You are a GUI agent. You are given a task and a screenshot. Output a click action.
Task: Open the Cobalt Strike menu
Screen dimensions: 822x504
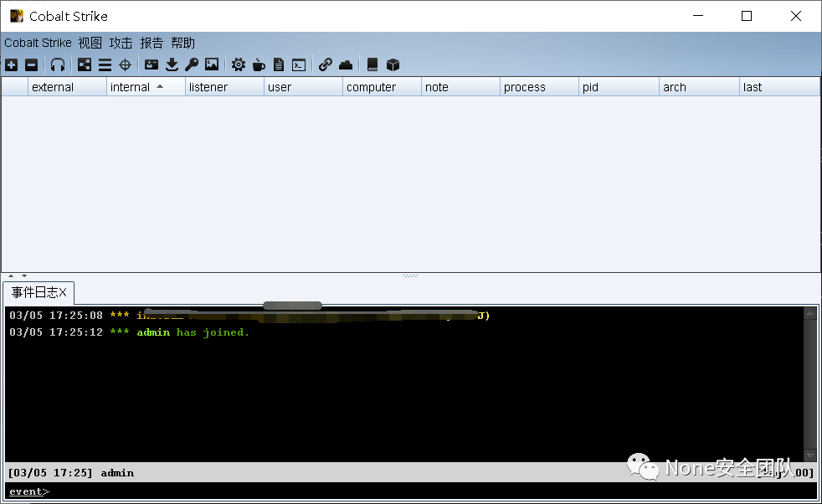point(38,43)
